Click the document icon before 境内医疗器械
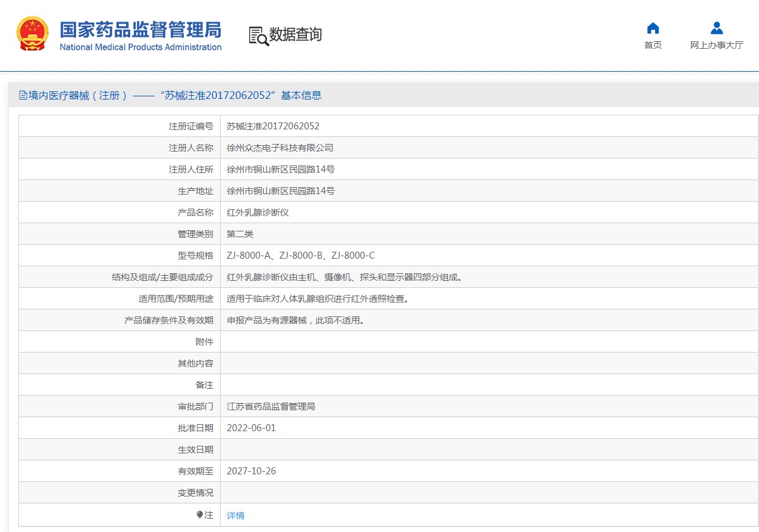The image size is (759, 532). pyautogui.click(x=23, y=96)
